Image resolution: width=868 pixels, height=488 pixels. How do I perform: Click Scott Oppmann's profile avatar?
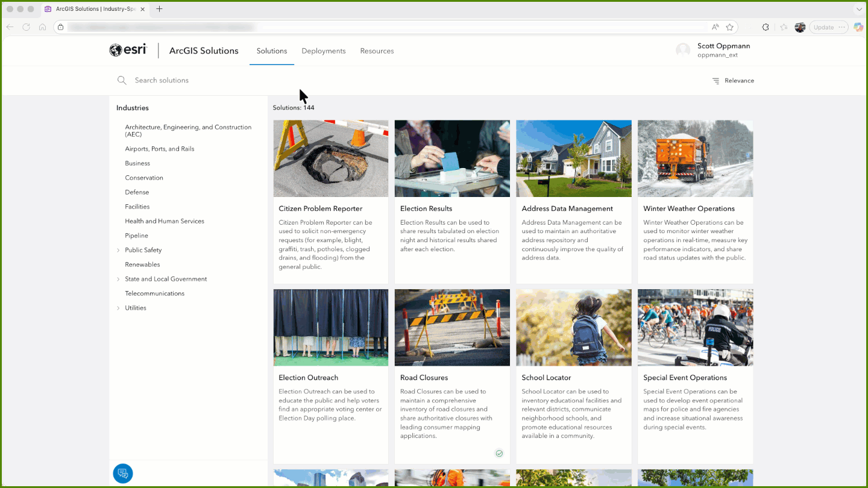point(683,51)
